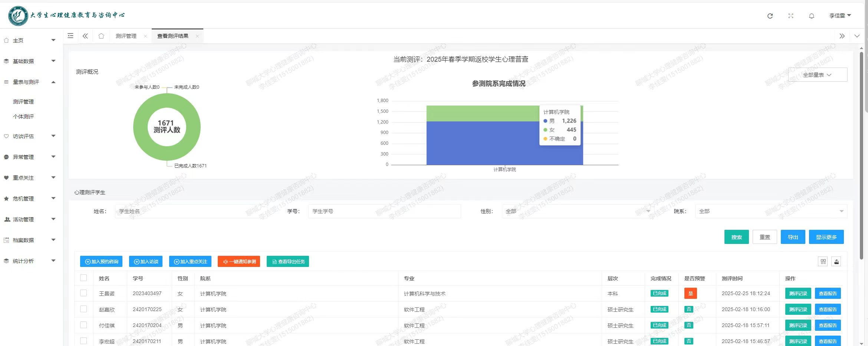Click the refresh icon in top header

click(770, 16)
